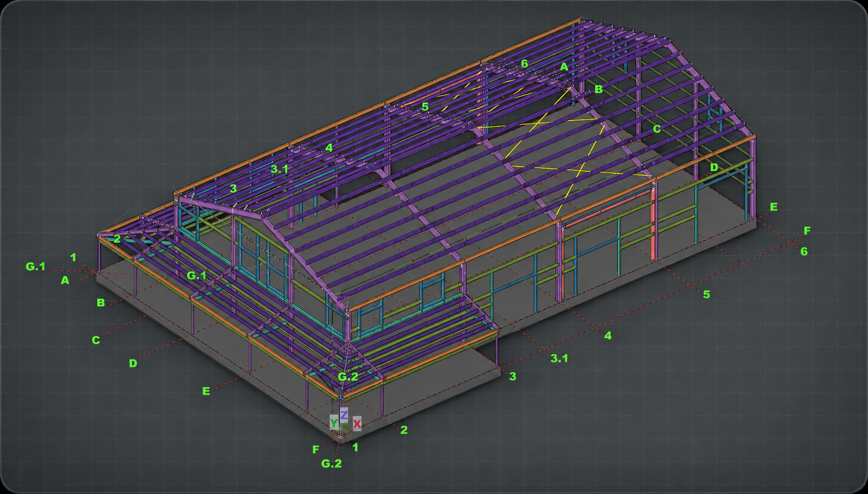Click grid label 1 above outer G.1

pyautogui.click(x=73, y=257)
